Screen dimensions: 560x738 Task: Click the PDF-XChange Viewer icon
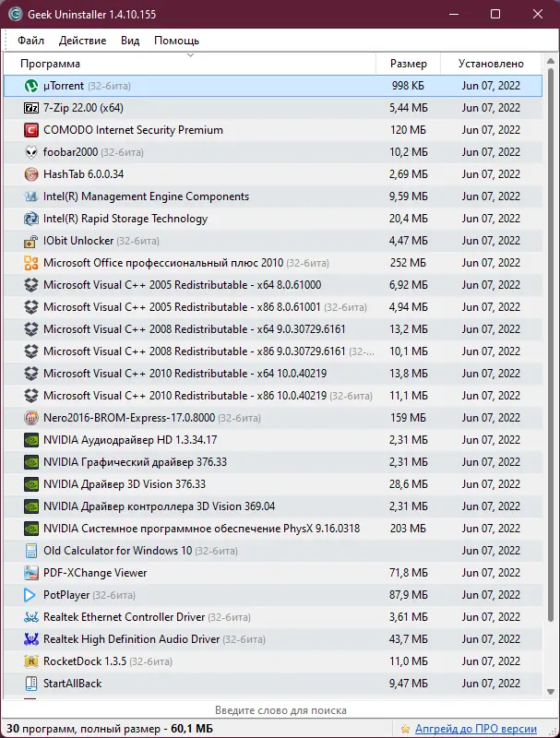tap(31, 573)
